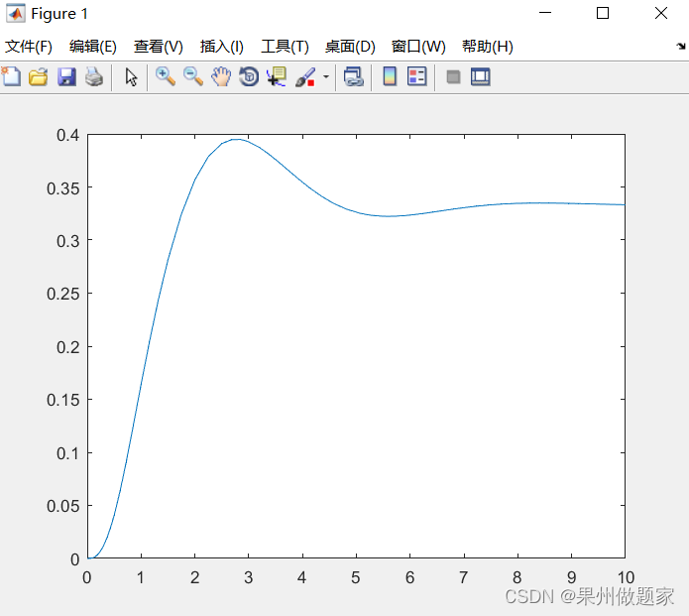The height and width of the screenshot is (616, 689).
Task: Expand the brush color dropdown arrow
Action: [326, 77]
